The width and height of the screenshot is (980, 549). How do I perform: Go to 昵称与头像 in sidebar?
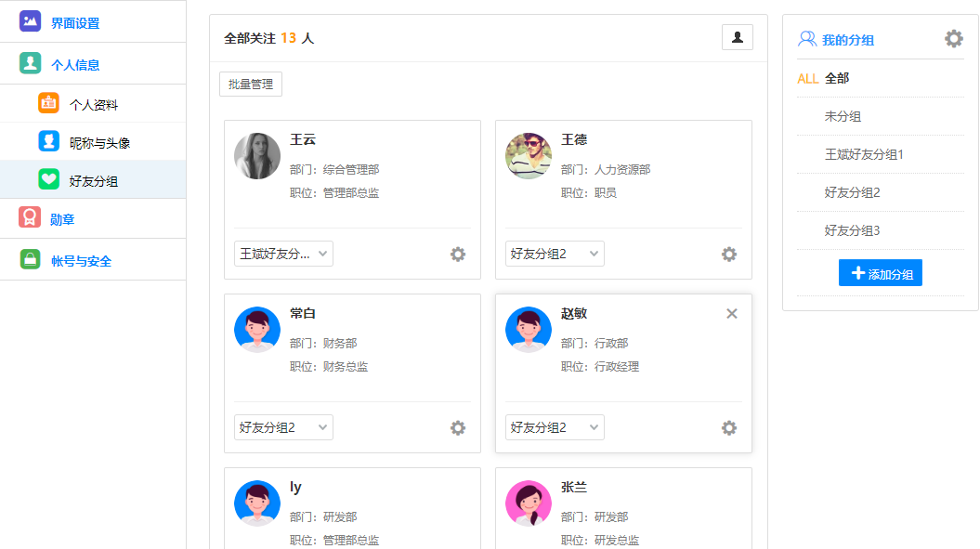coord(99,143)
